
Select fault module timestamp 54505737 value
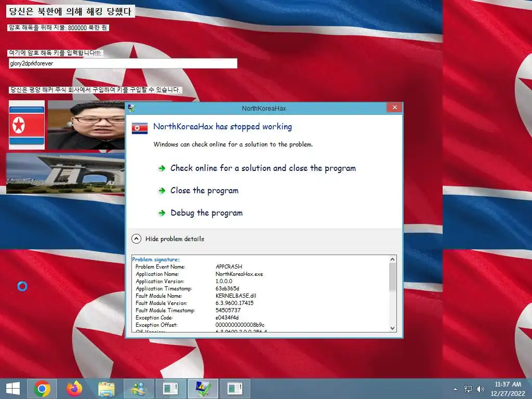(228, 310)
